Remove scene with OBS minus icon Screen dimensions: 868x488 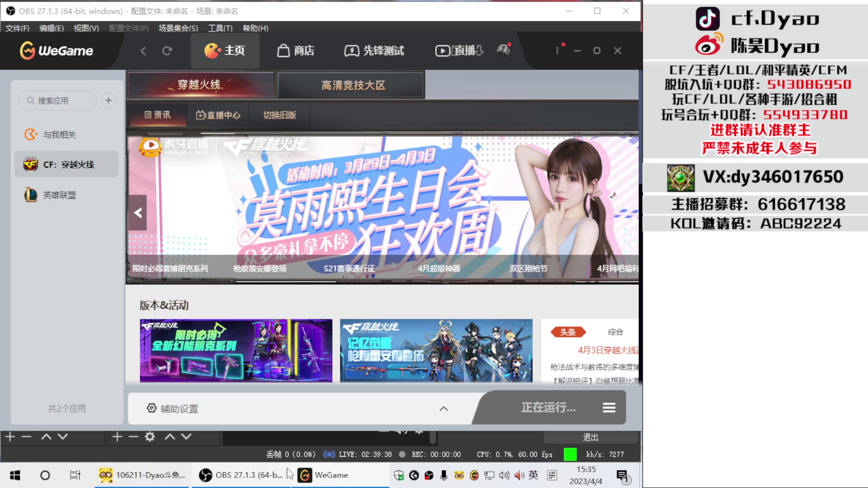26,436
